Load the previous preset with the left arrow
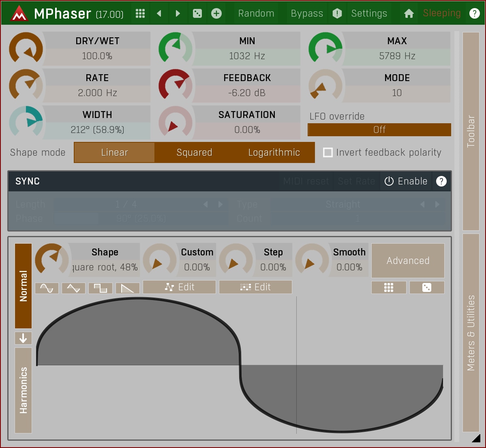Viewport: 486px width, 448px height. point(159,13)
